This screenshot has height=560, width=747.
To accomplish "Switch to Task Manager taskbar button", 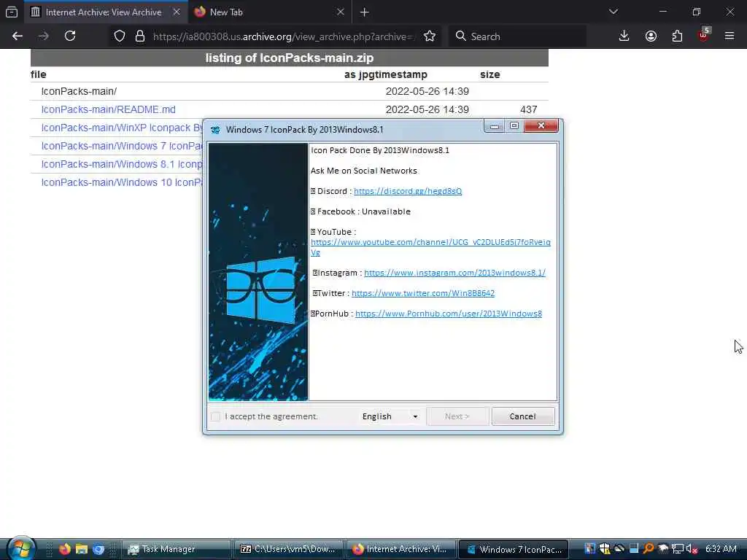I will point(177,549).
